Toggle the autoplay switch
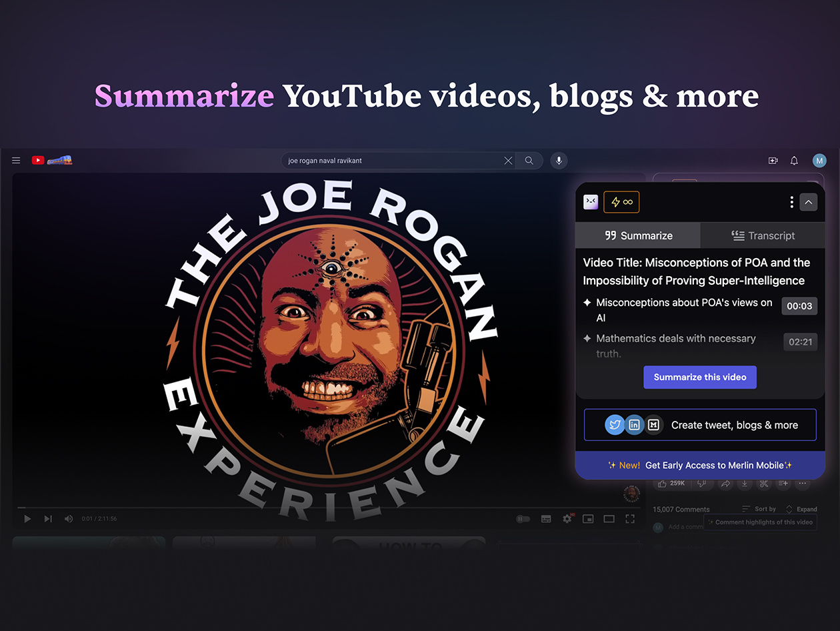This screenshot has width=840, height=631. tap(523, 519)
